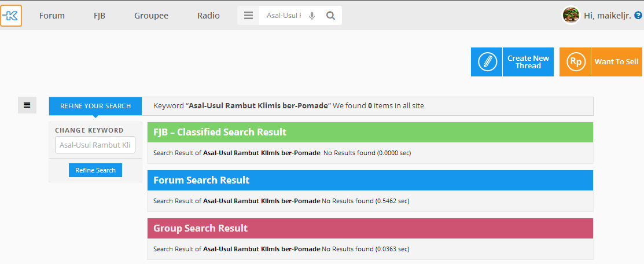Click the Refine Search button
Screen dimensions: 644x264
(x=95, y=170)
